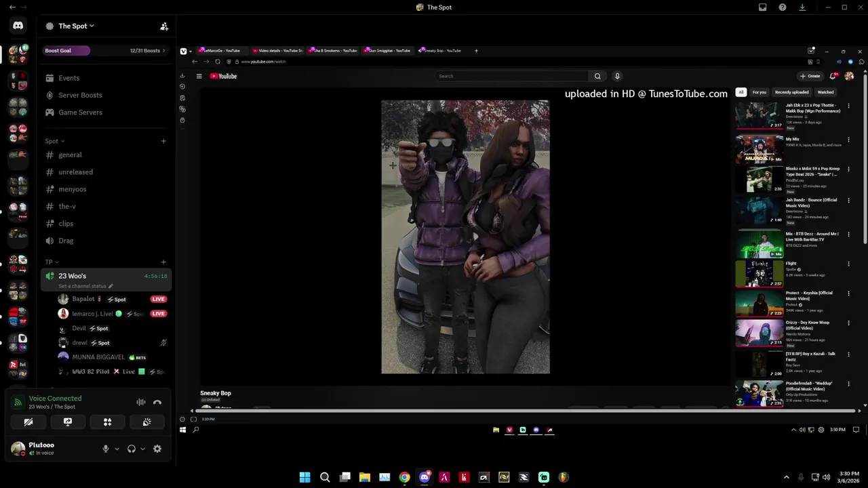Click the YouTube search input field

pyautogui.click(x=512, y=76)
